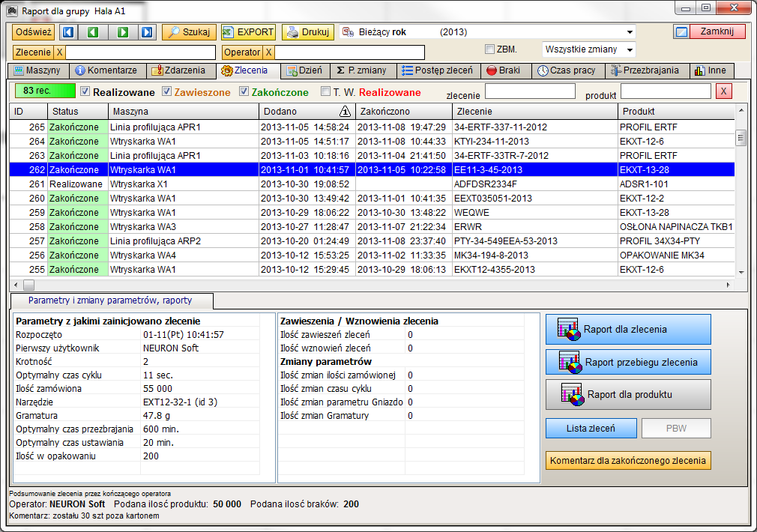Select the row for Wtryskarka WA3
Screen dimensions: 757x532
372,227
